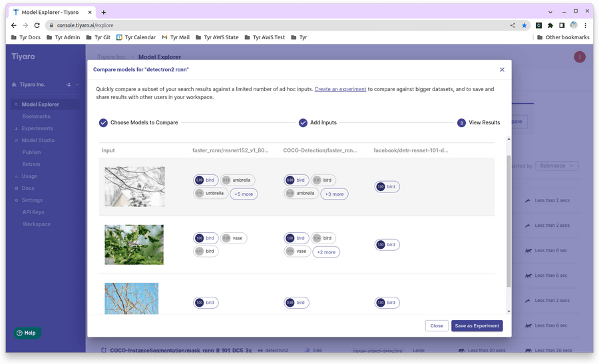Go to the Add Inputs step

(x=318, y=122)
